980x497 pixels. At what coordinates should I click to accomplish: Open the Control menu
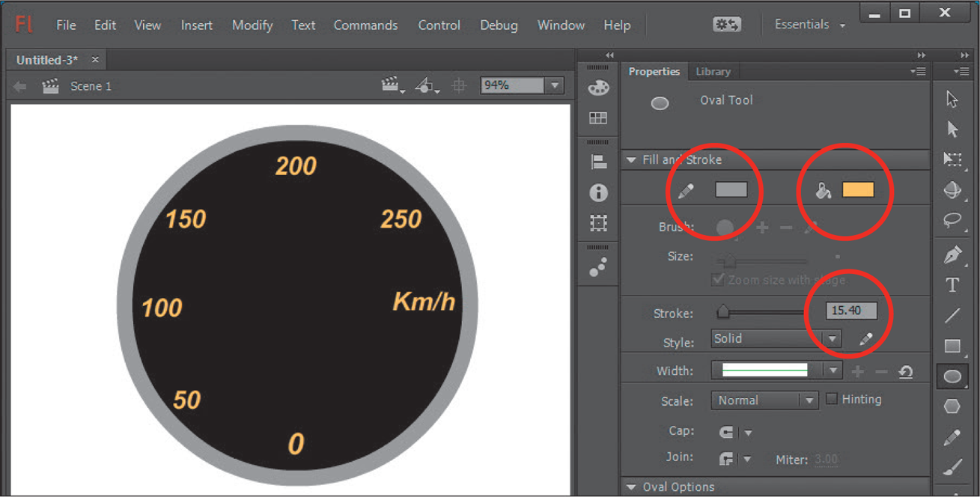coord(439,25)
